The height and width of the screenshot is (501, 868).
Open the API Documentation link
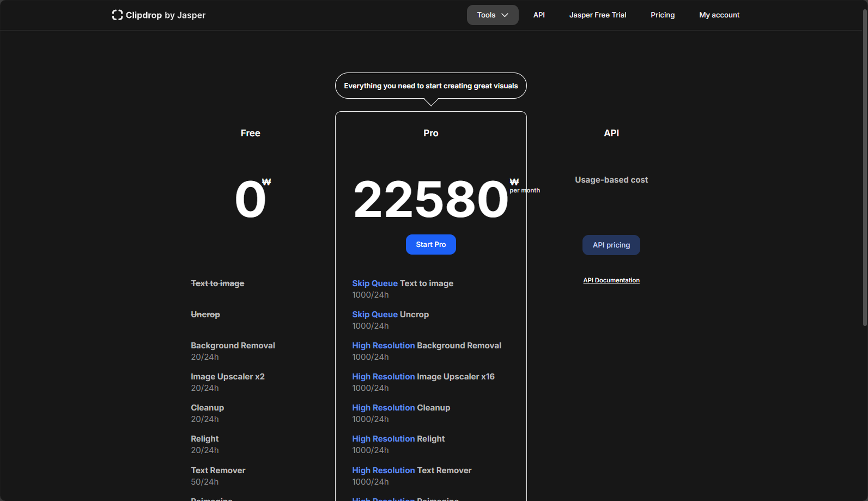[611, 280]
